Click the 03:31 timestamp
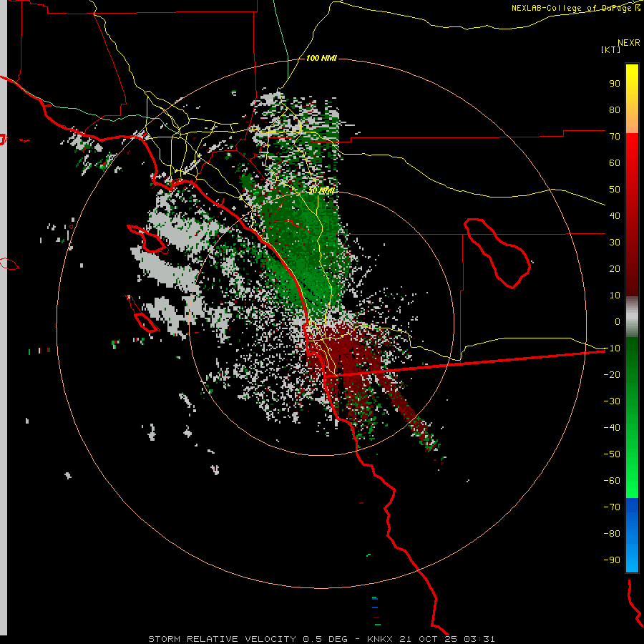Viewport: 644px width, 644px height. pos(479,639)
